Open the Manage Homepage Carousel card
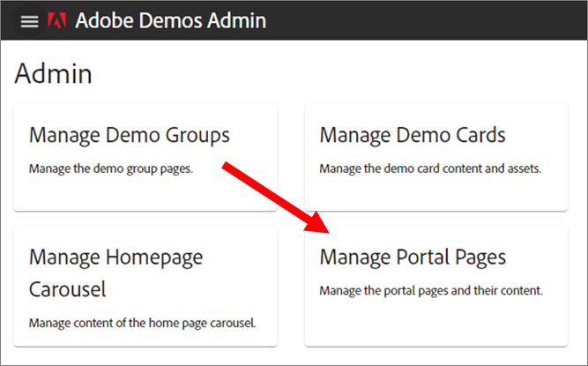The height and width of the screenshot is (366, 588). coord(145,286)
